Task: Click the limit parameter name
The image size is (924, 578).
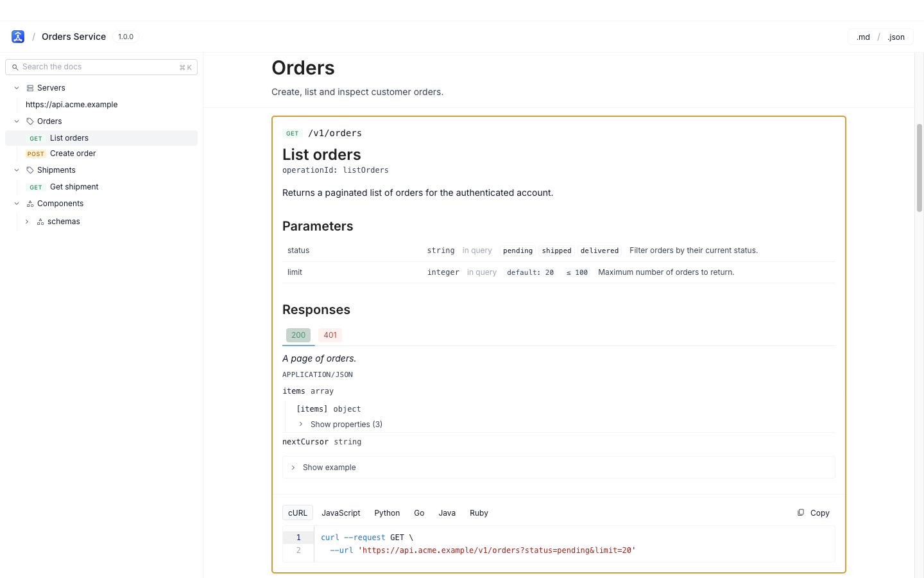Action: coord(295,272)
